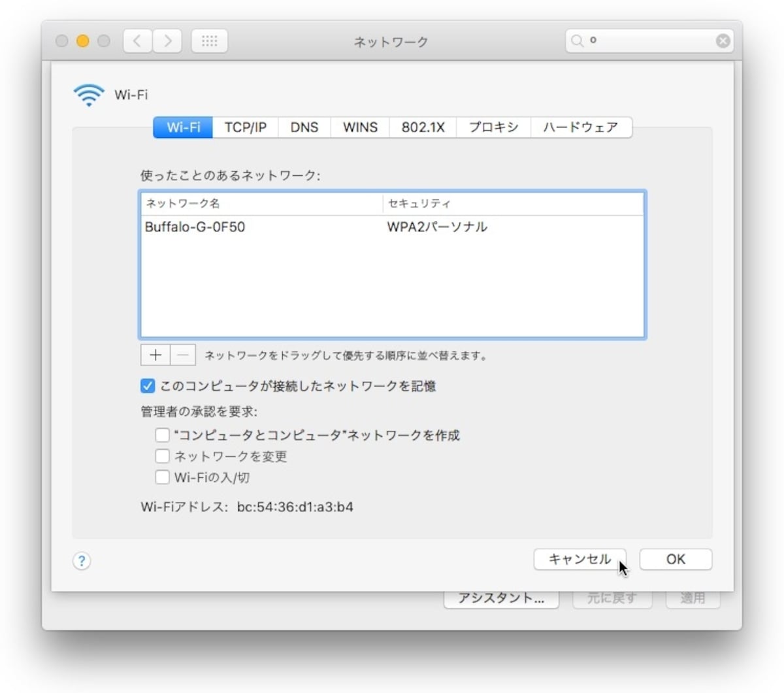Click the セキュリティ column header
The image size is (784, 693).
[x=514, y=203]
